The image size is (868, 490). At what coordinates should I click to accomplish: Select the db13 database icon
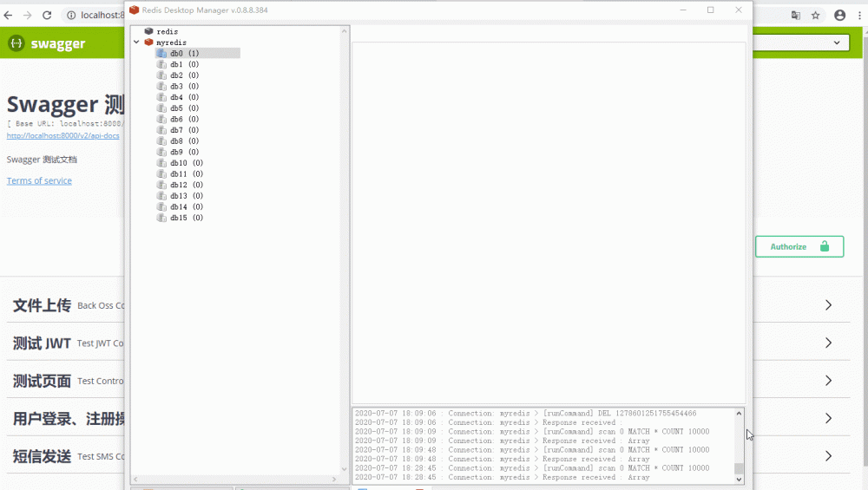tap(161, 196)
